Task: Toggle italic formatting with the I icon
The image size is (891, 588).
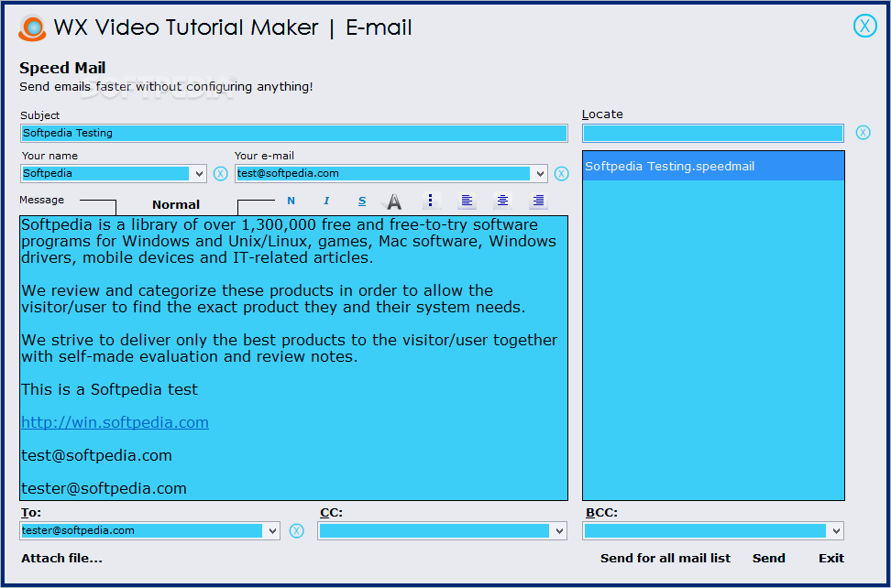Action: [326, 201]
